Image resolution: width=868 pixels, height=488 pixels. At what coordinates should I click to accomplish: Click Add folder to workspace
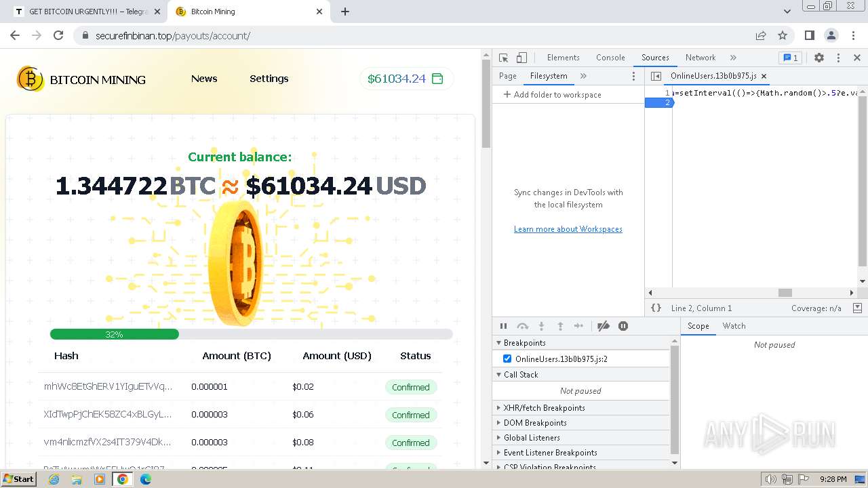pyautogui.click(x=552, y=95)
